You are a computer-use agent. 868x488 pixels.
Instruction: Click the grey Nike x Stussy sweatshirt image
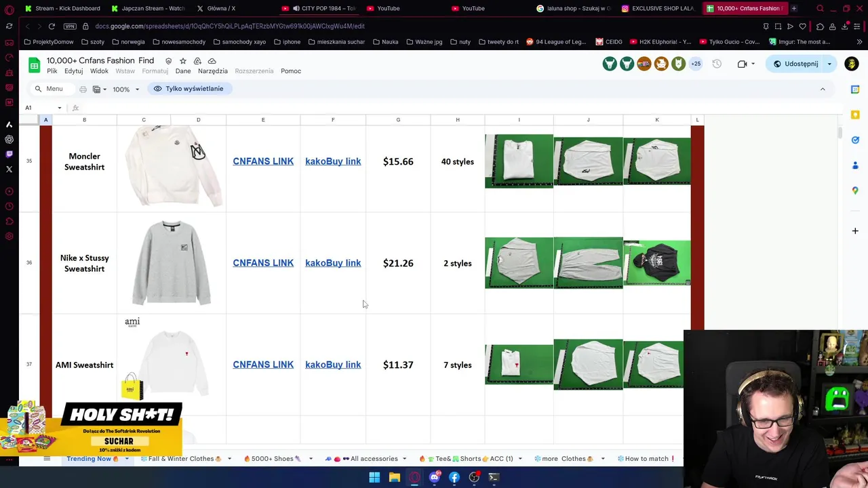[x=172, y=263]
